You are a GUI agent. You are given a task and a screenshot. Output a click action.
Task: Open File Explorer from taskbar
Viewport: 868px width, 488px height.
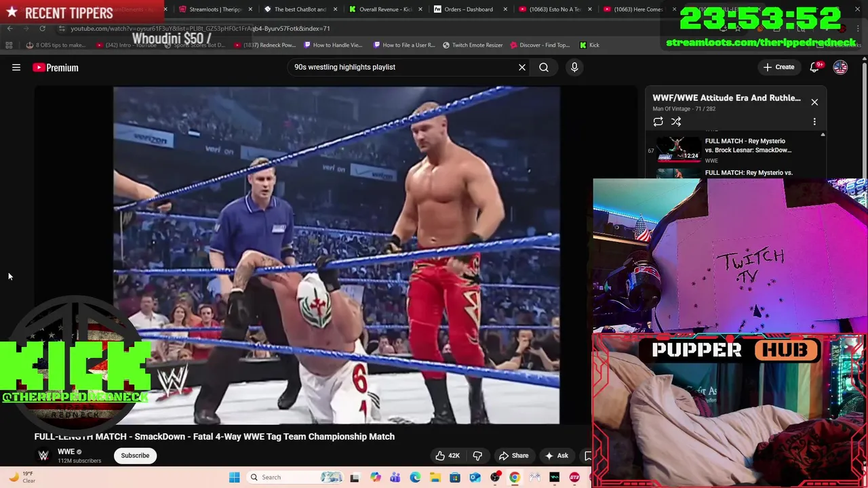point(435,477)
